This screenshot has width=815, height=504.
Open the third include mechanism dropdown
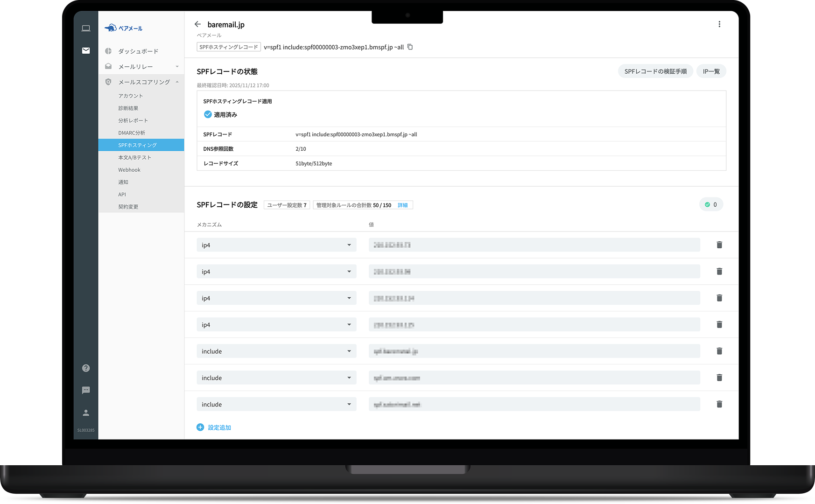(x=276, y=405)
